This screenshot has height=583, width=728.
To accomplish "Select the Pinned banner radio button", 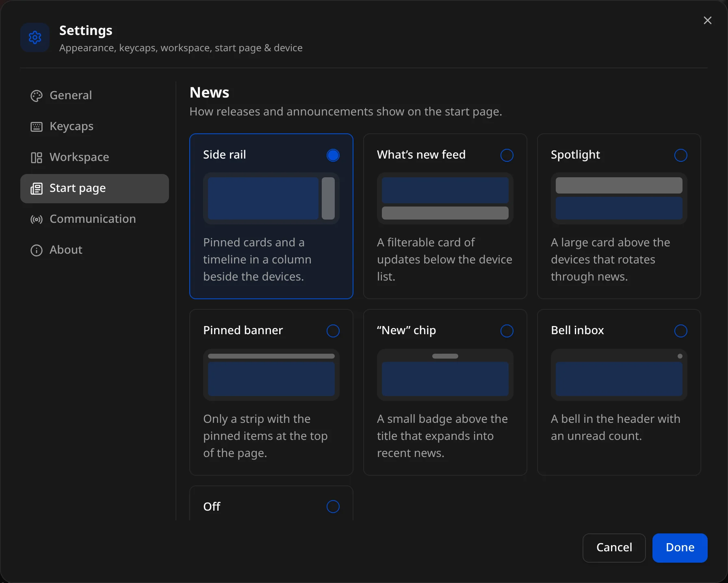I will point(333,331).
